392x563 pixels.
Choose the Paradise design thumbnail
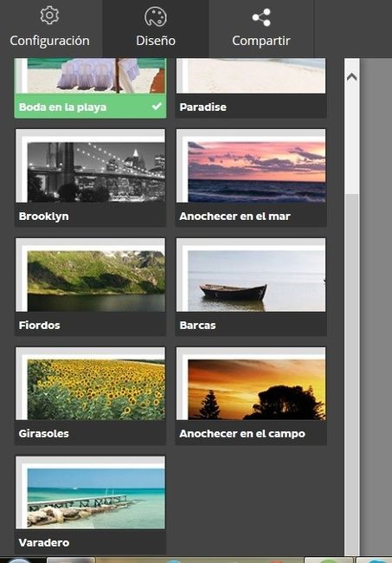coord(251,75)
